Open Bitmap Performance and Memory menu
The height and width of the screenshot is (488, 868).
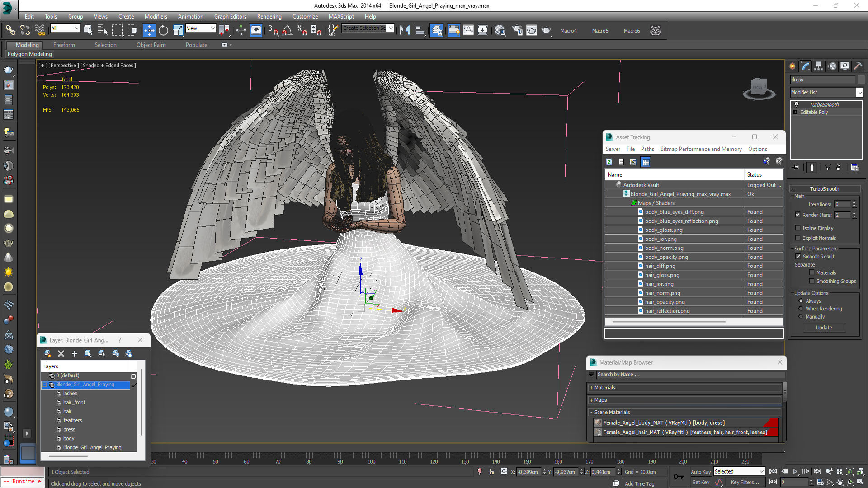(x=701, y=149)
